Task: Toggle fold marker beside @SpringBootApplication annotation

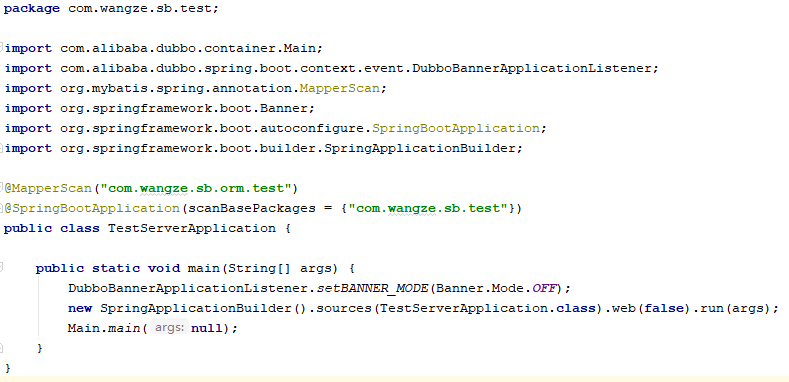Action: pyautogui.click(x=2, y=208)
